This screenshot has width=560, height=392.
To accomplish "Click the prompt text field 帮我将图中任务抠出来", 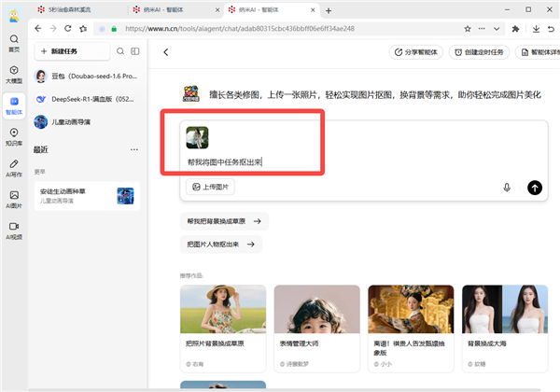I will click(225, 162).
